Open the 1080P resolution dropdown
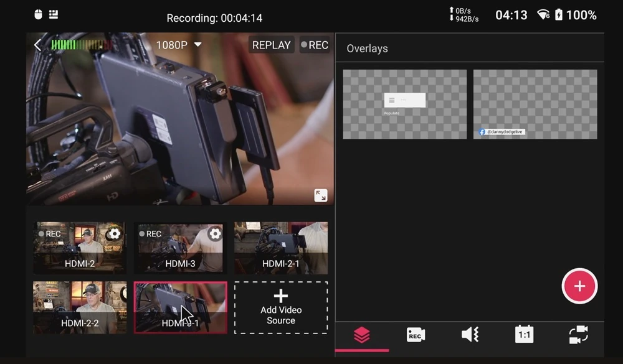 coord(179,45)
